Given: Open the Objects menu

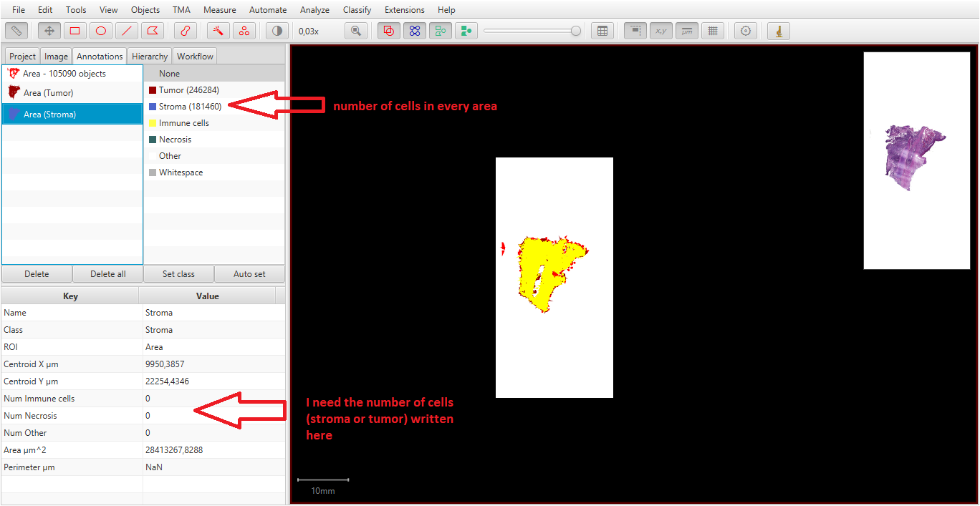Looking at the screenshot, I should click(x=145, y=10).
